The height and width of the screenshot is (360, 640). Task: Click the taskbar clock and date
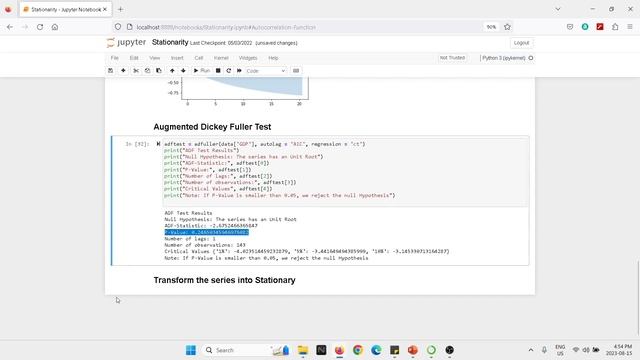click(x=619, y=350)
